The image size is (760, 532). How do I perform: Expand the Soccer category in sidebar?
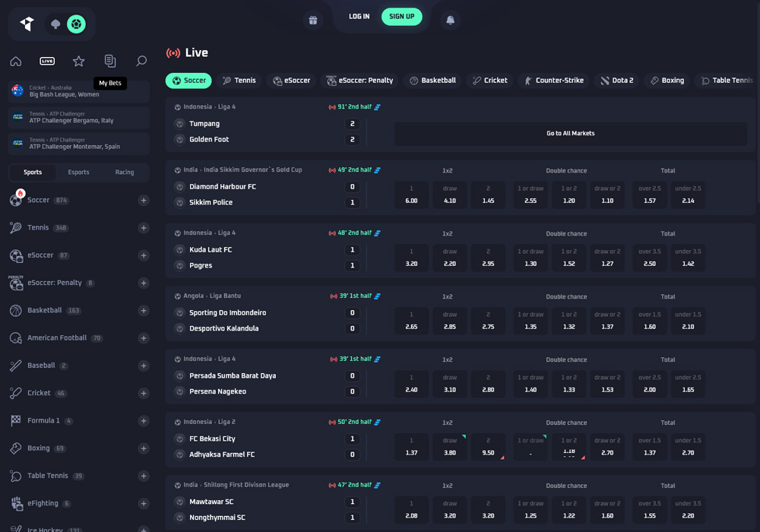[143, 200]
